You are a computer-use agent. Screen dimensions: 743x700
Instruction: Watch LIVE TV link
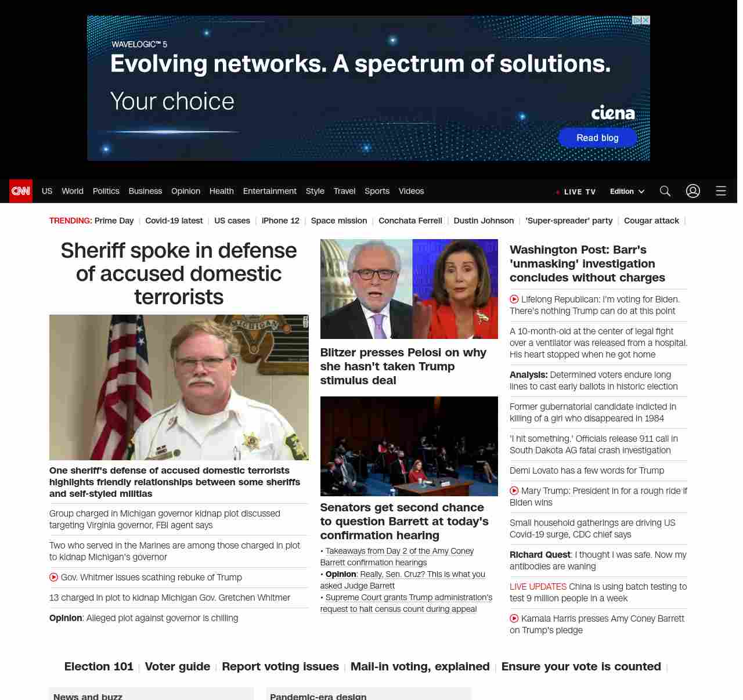point(576,192)
